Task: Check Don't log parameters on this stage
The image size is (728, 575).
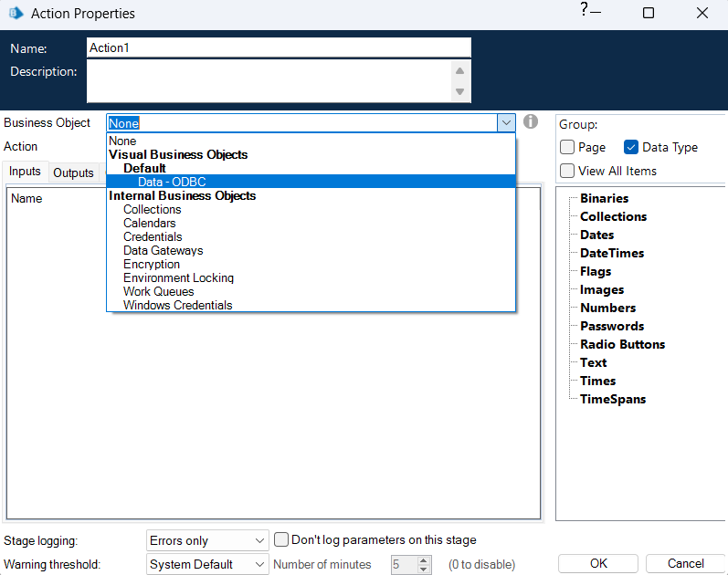Action: (x=282, y=539)
